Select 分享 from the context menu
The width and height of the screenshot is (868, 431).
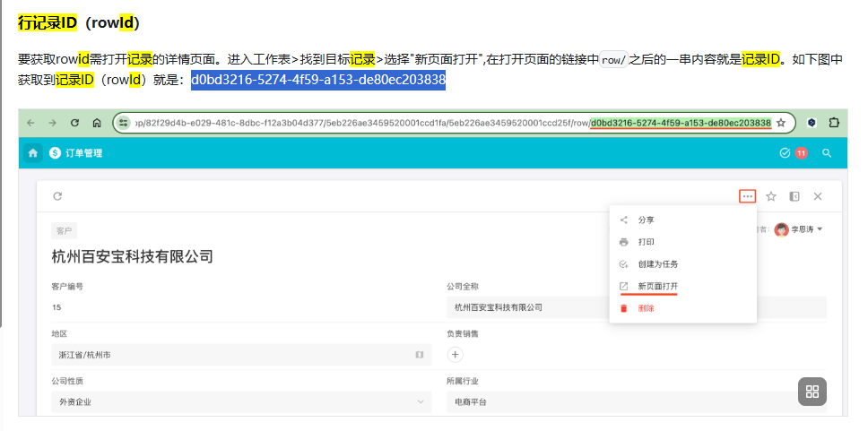pyautogui.click(x=646, y=220)
